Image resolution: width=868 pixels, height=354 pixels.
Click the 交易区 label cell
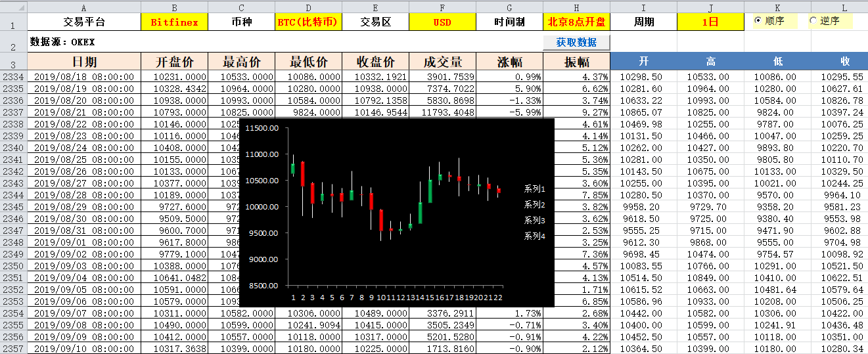(375, 22)
